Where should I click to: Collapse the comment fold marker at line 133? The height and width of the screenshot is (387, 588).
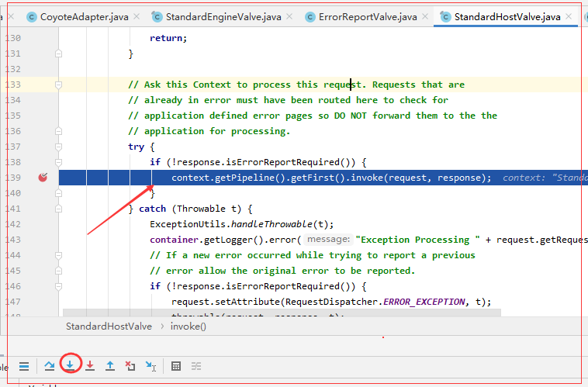(58, 85)
